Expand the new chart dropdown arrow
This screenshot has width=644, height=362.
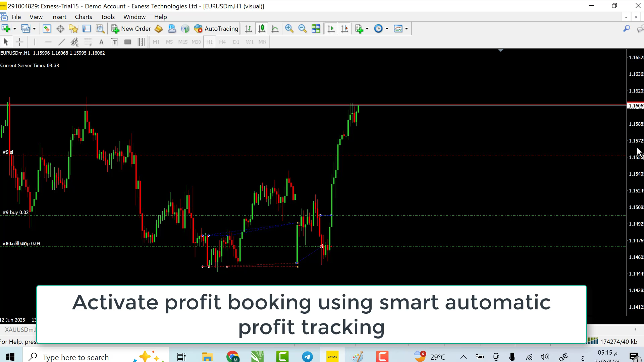14,29
